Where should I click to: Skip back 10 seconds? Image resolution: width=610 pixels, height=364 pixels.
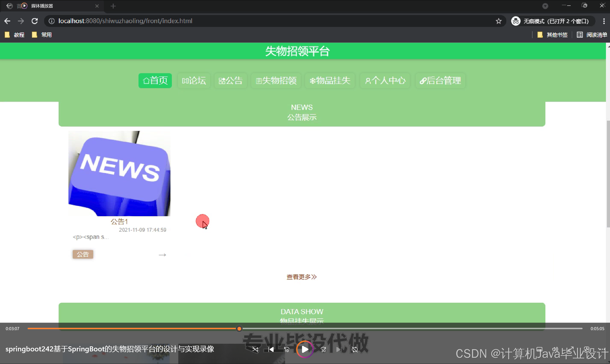click(287, 349)
